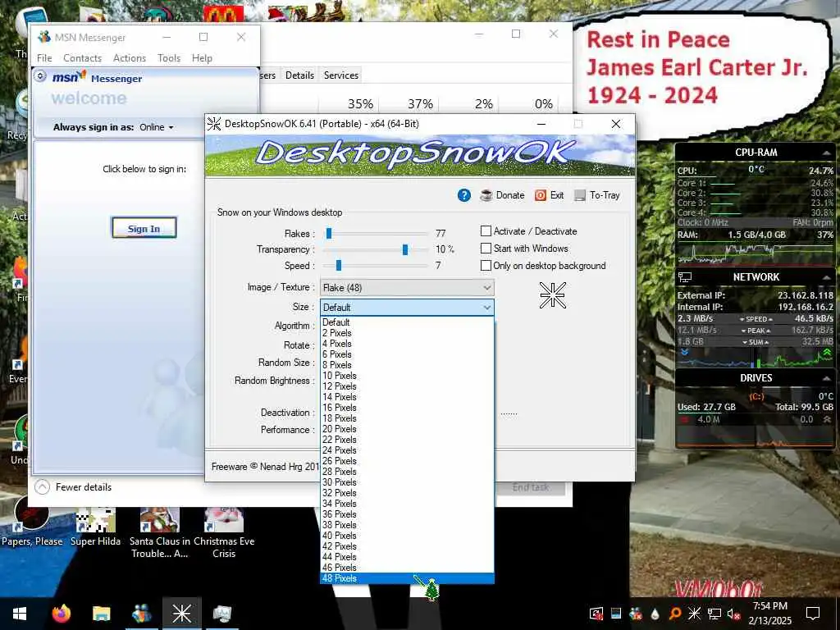
Task: Click the Speed slider handle
Action: click(x=339, y=265)
